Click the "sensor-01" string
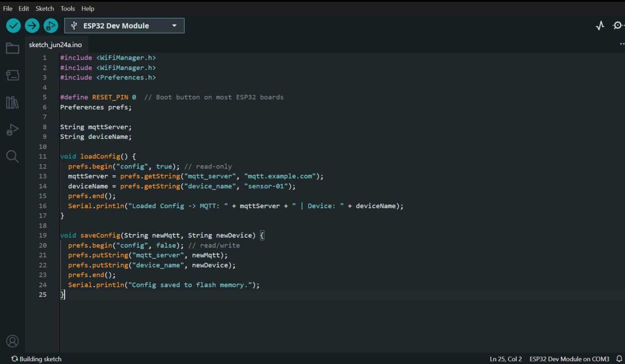This screenshot has width=625, height=364. click(x=266, y=186)
